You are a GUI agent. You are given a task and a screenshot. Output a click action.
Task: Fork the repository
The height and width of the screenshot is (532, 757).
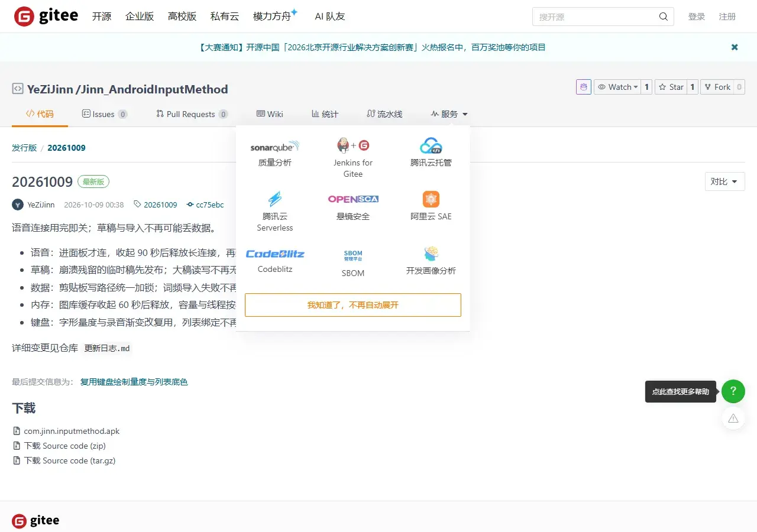(x=717, y=87)
